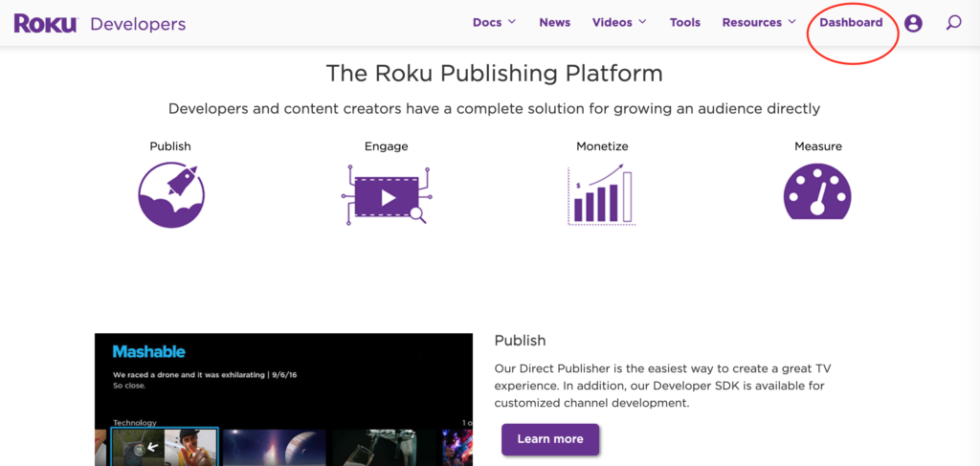Viewport: 980px width, 466px height.
Task: Open the Tools menu item
Action: pyautogui.click(x=684, y=23)
